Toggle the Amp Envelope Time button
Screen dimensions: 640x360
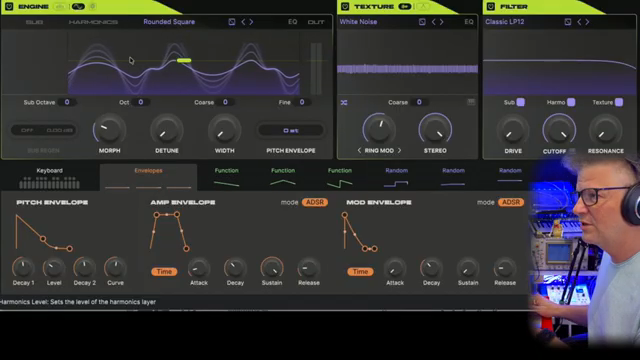pyautogui.click(x=164, y=272)
